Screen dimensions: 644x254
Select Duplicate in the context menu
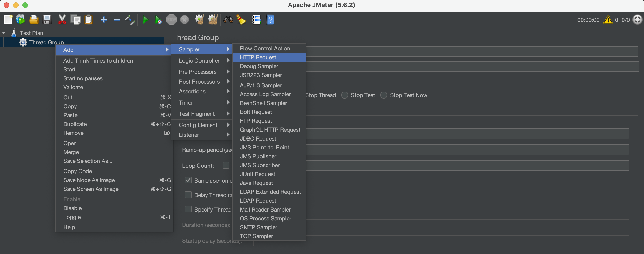75,124
